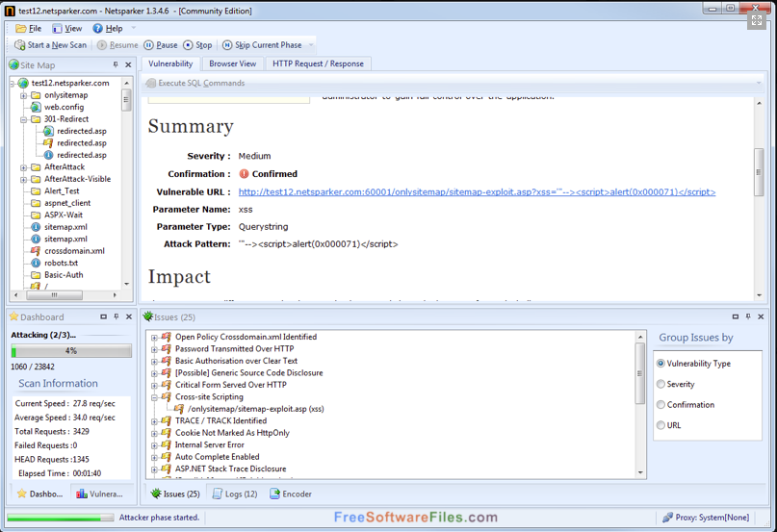This screenshot has height=532, width=777.
Task: Close the Dashboard panel
Action: (x=129, y=317)
